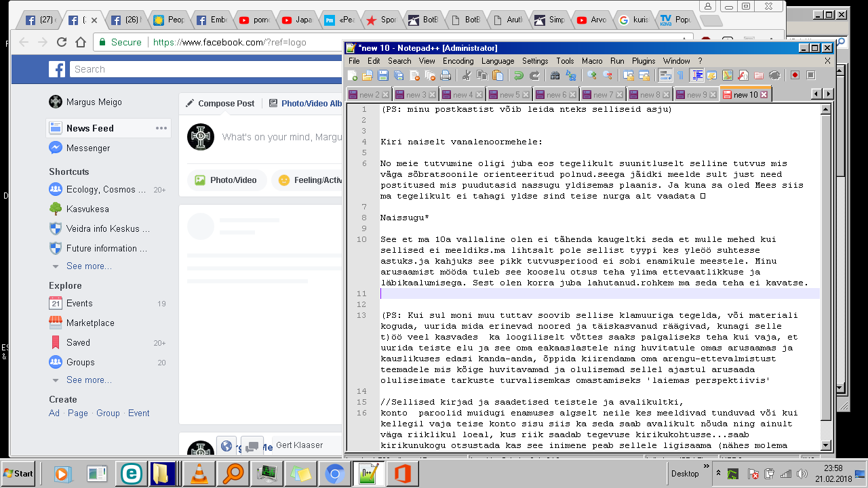Switch to the new 5 tab
868x488 pixels.
coord(509,95)
